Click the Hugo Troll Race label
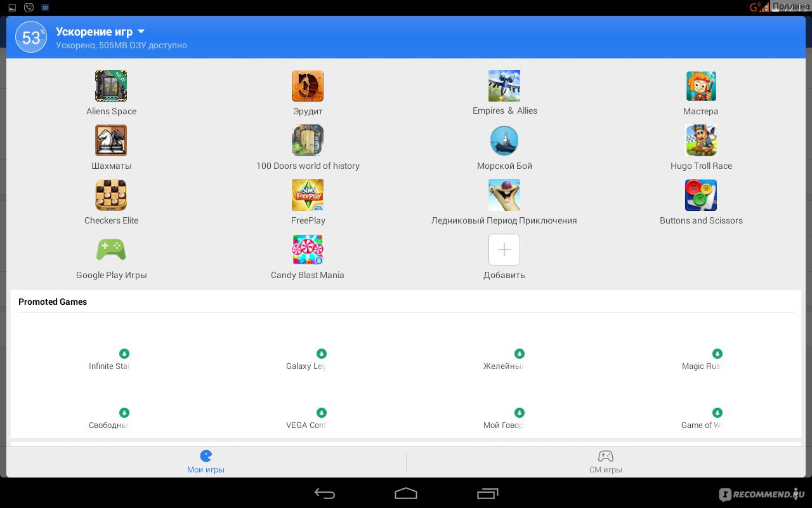Image resolution: width=812 pixels, height=508 pixels. point(701,166)
